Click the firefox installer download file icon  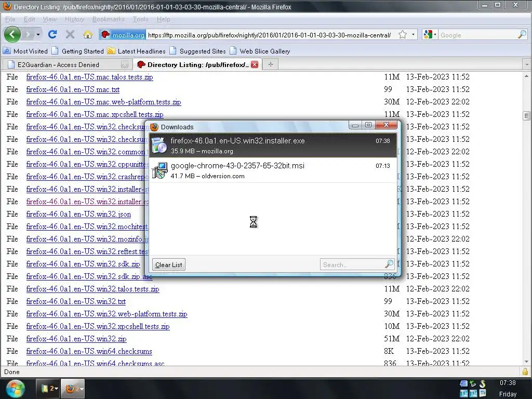pos(159,145)
